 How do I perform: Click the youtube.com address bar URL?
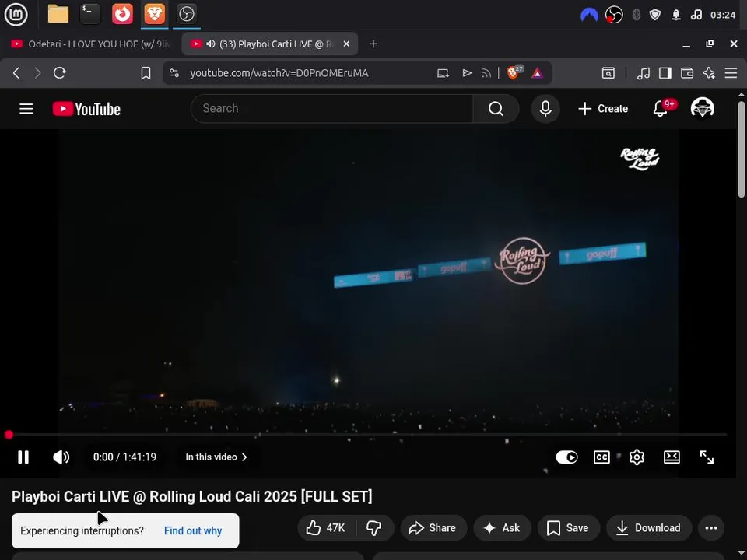279,73
